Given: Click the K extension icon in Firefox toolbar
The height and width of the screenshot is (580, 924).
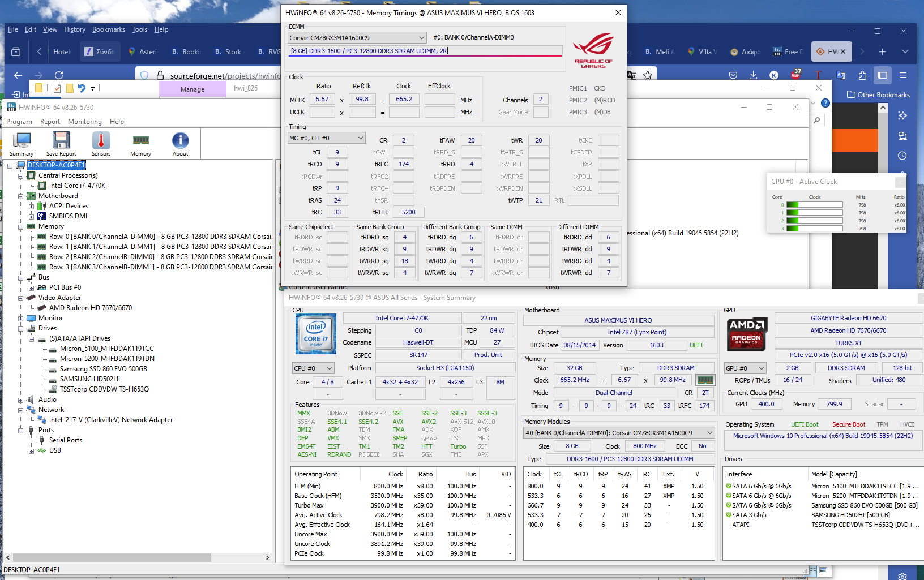Looking at the screenshot, I should [774, 75].
